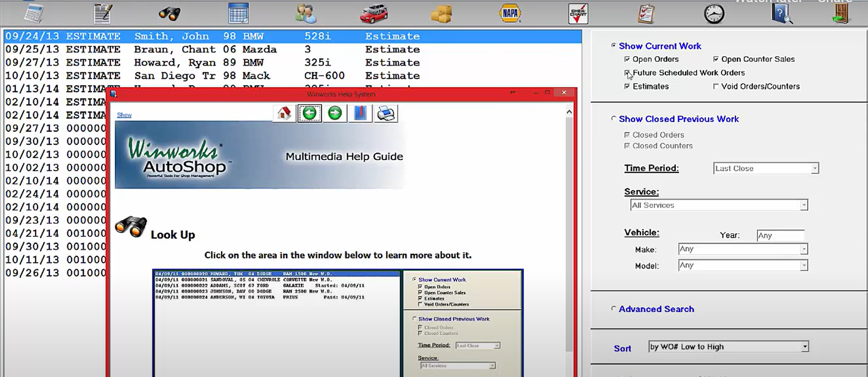Toggle the Closed Counters checkbox
868x377 pixels.
[627, 146]
